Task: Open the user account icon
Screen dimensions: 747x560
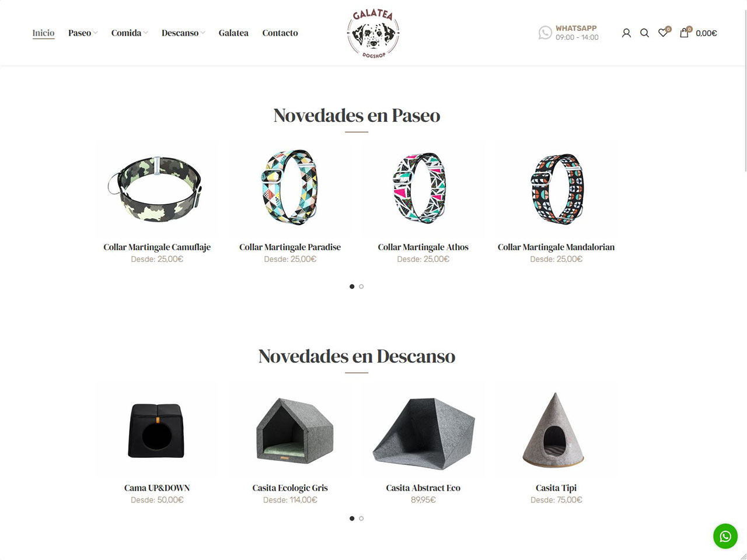Action: coord(626,33)
